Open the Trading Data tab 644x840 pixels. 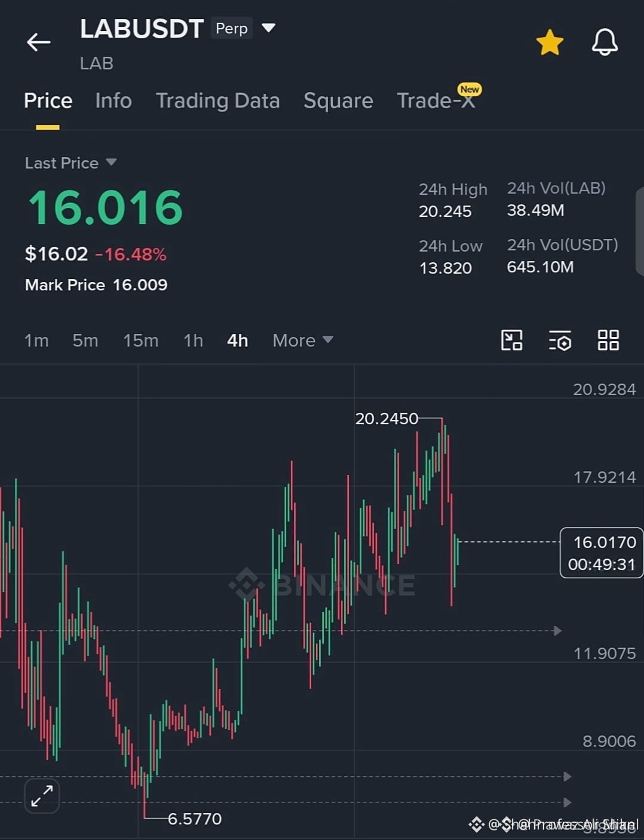pos(217,100)
